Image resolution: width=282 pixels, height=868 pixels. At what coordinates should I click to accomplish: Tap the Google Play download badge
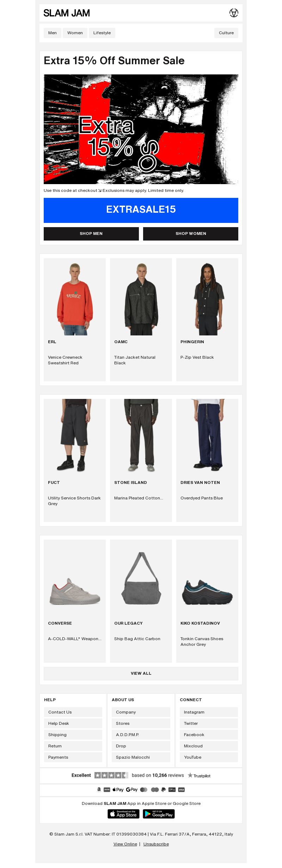pos(159,814)
